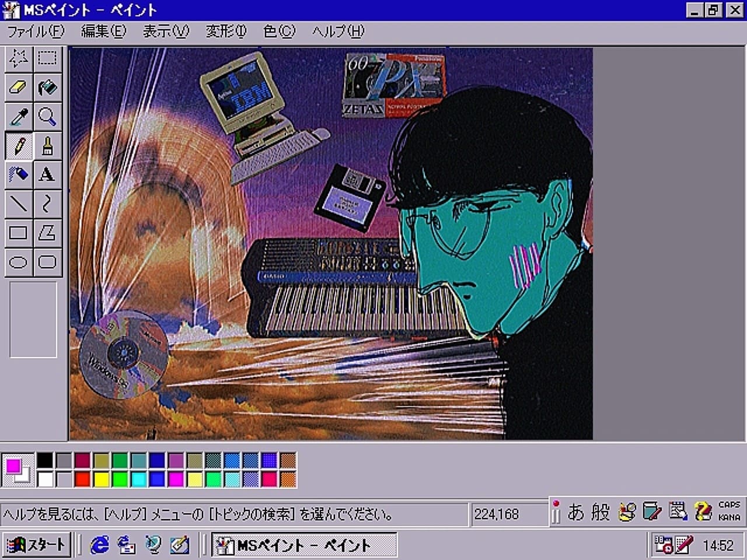The image size is (747, 560).
Task: Select the Free-Form Select star tool
Action: [19, 58]
